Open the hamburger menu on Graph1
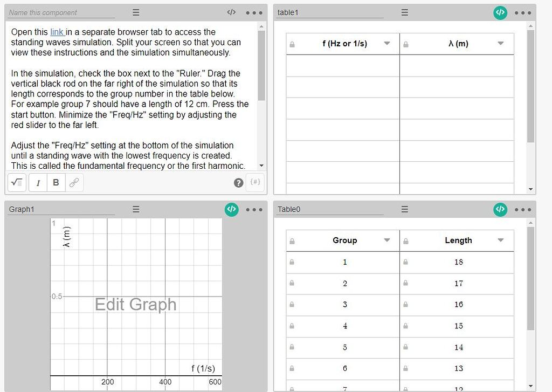Image resolution: width=552 pixels, height=392 pixels. coord(136,209)
